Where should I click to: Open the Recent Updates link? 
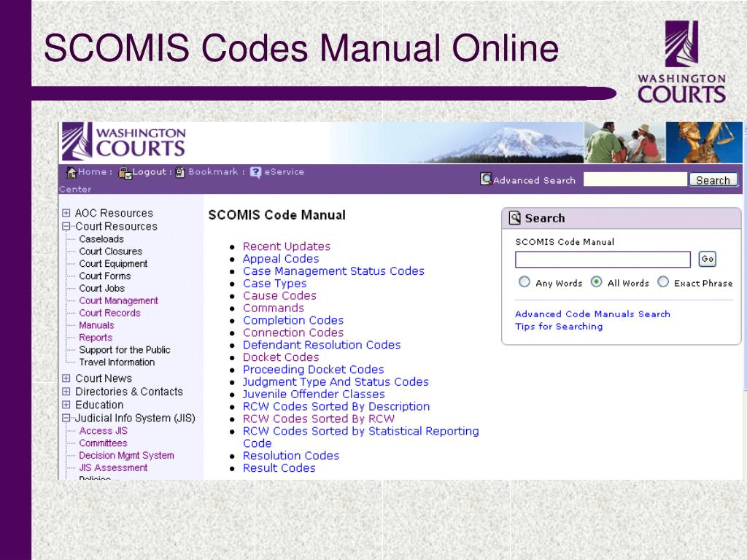[286, 246]
